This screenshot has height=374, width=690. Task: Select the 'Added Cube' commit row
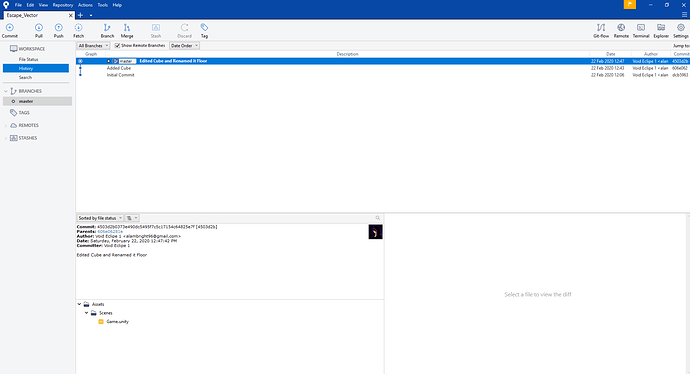(383, 68)
